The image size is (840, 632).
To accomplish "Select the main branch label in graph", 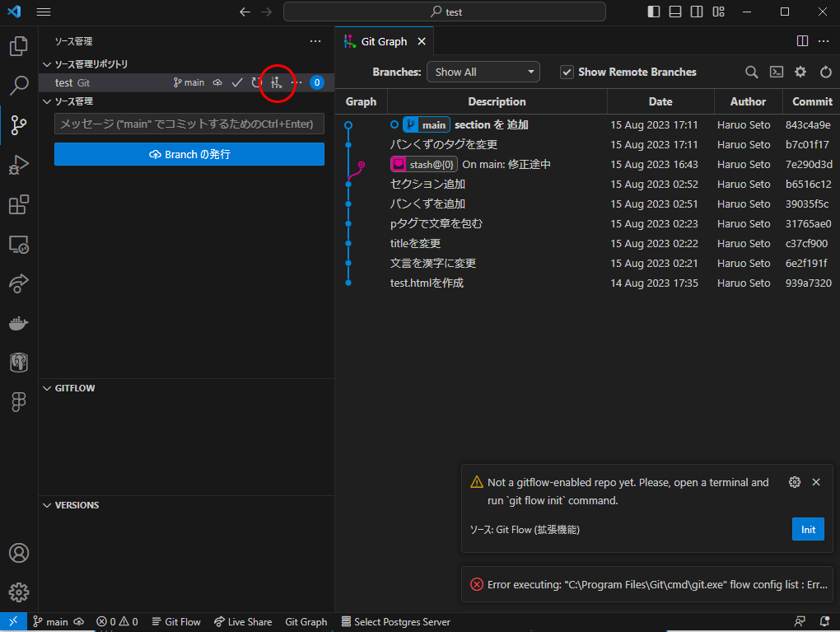I will [x=427, y=125].
